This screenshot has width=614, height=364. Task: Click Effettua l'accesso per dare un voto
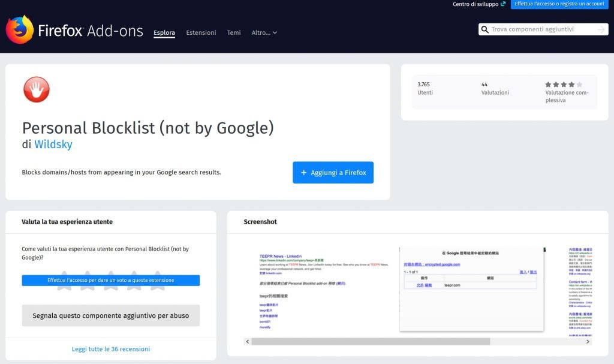click(x=111, y=280)
